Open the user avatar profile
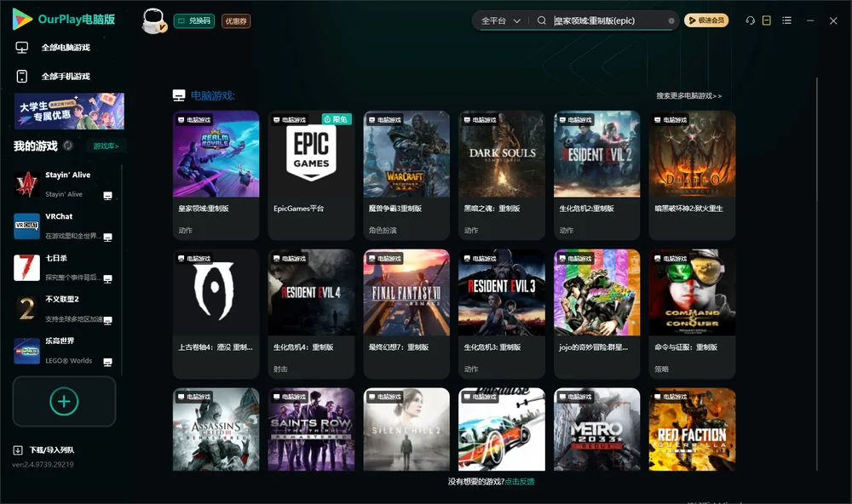The height and width of the screenshot is (504, 852). pos(153,21)
